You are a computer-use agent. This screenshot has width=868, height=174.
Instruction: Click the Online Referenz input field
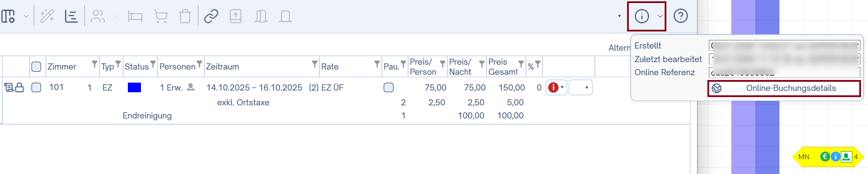784,72
